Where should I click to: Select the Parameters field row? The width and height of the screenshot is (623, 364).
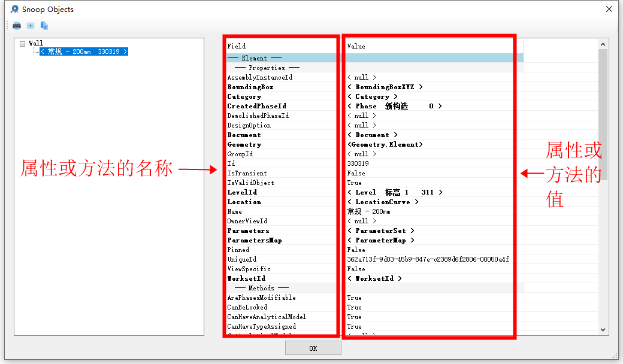[249, 230]
